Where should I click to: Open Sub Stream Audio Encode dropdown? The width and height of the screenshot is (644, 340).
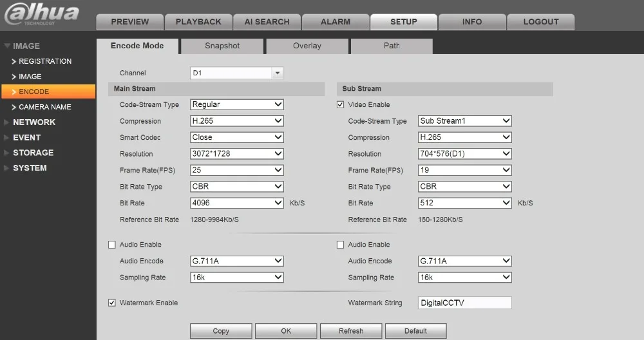click(465, 261)
